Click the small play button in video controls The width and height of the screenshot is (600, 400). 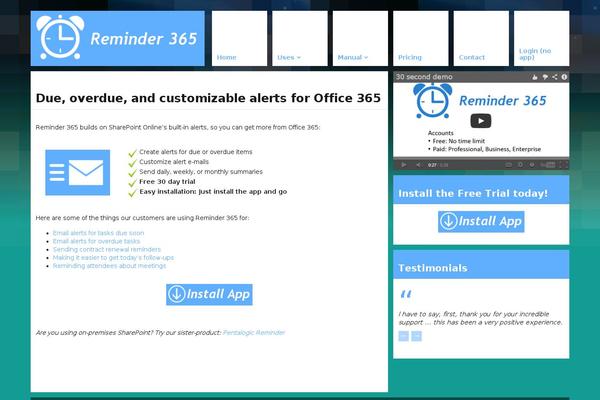pyautogui.click(x=404, y=165)
